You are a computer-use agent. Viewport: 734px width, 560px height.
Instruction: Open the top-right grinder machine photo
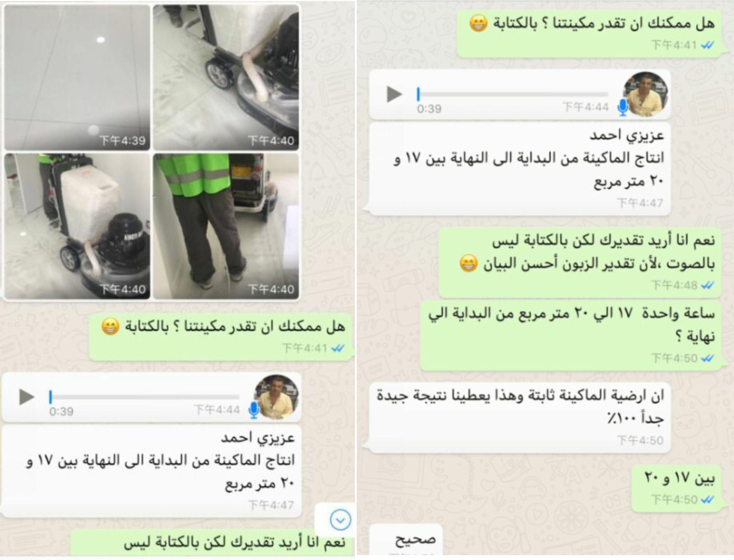tap(226, 77)
